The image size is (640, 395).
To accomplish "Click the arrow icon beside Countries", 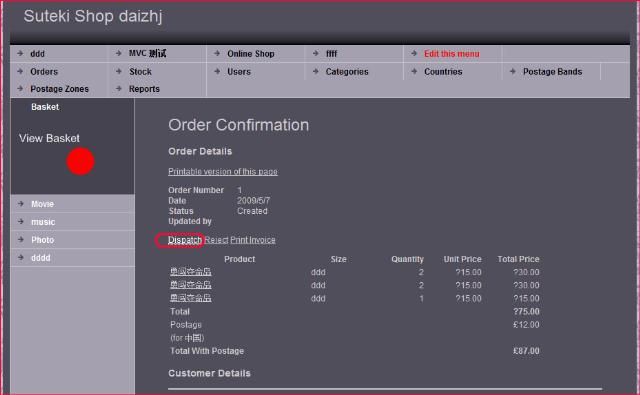I will [x=414, y=71].
